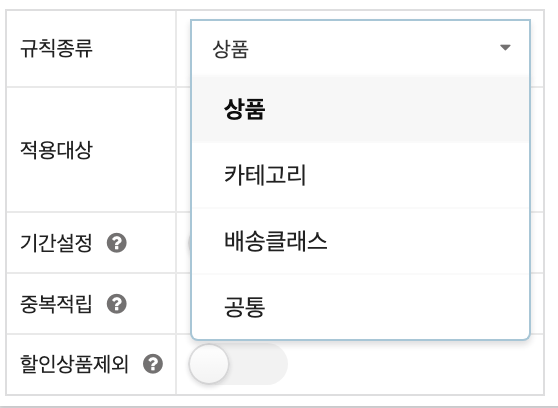Click selected value 상품 in combo box

click(x=230, y=49)
